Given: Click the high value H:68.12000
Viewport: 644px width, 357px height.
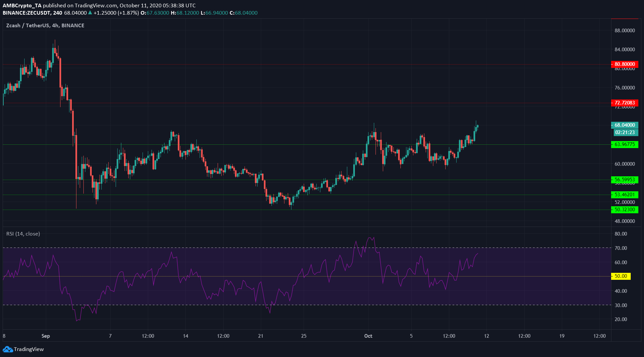Looking at the screenshot, I should click(185, 13).
